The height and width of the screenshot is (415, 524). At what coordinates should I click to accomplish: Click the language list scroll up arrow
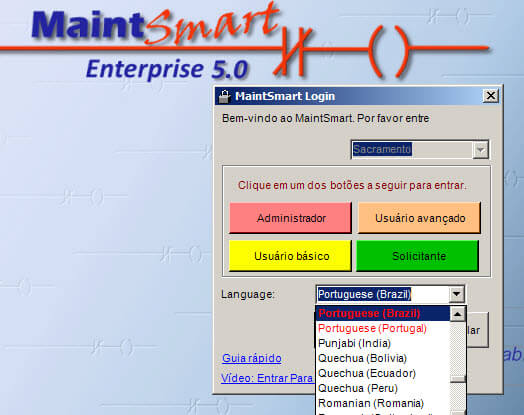coord(457,314)
